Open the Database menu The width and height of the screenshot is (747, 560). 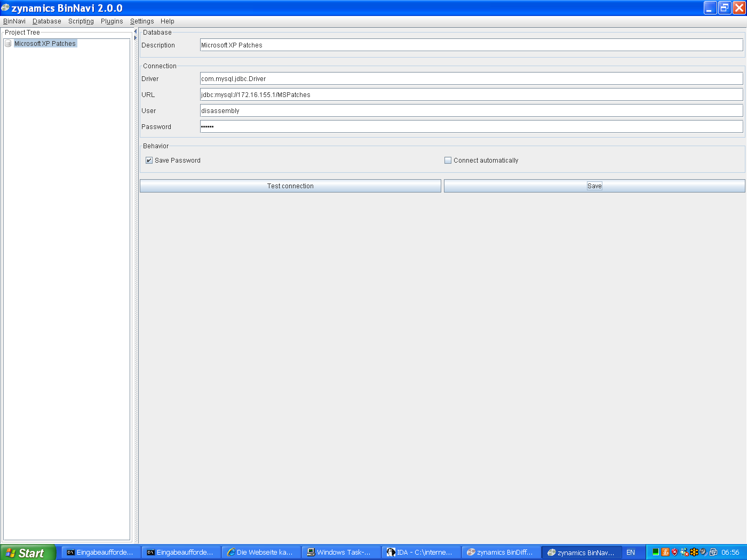(47, 21)
